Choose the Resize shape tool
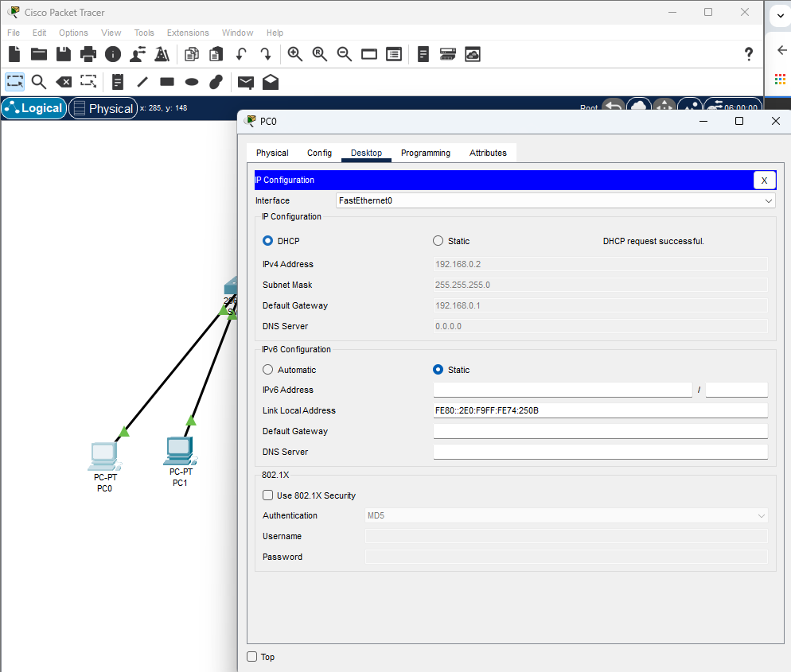Screen dimensions: 791x672 point(88,82)
